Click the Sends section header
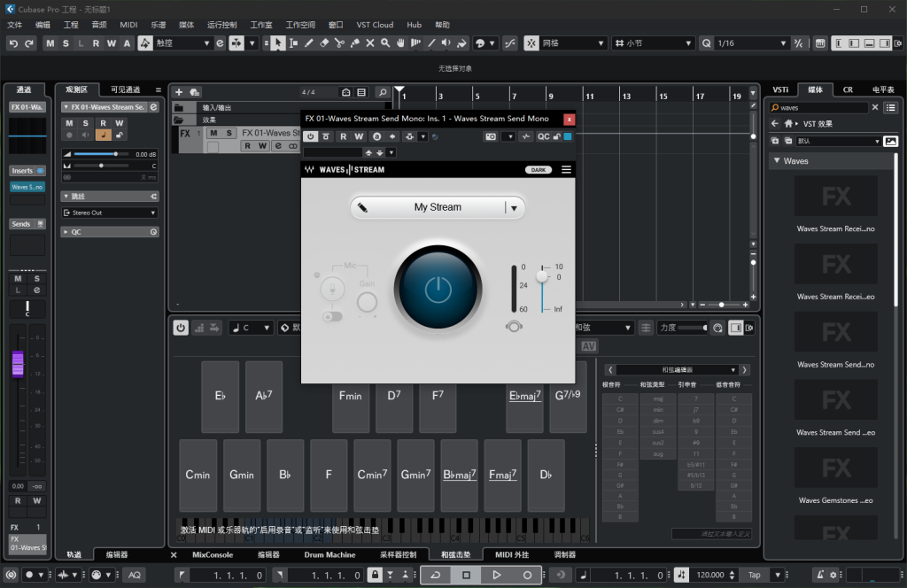 (27, 224)
